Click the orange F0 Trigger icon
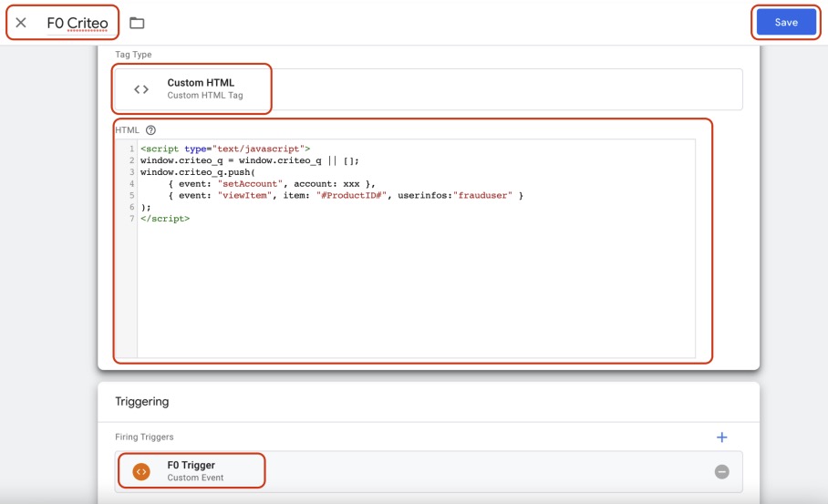 pos(140,471)
